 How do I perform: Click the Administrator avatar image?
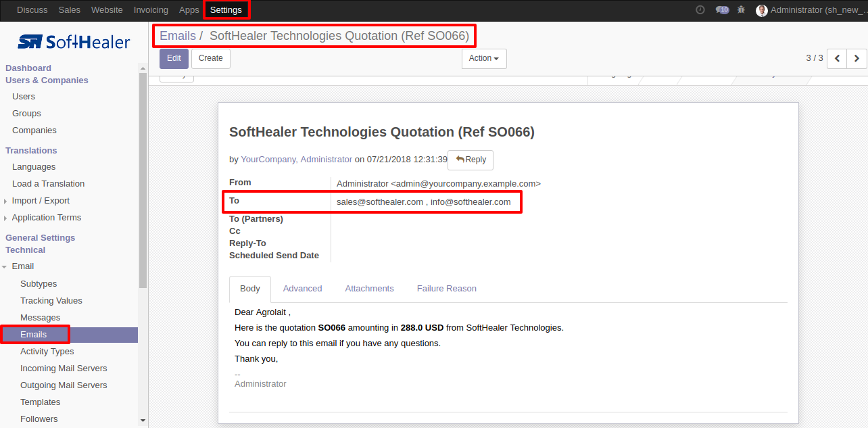pyautogui.click(x=762, y=10)
